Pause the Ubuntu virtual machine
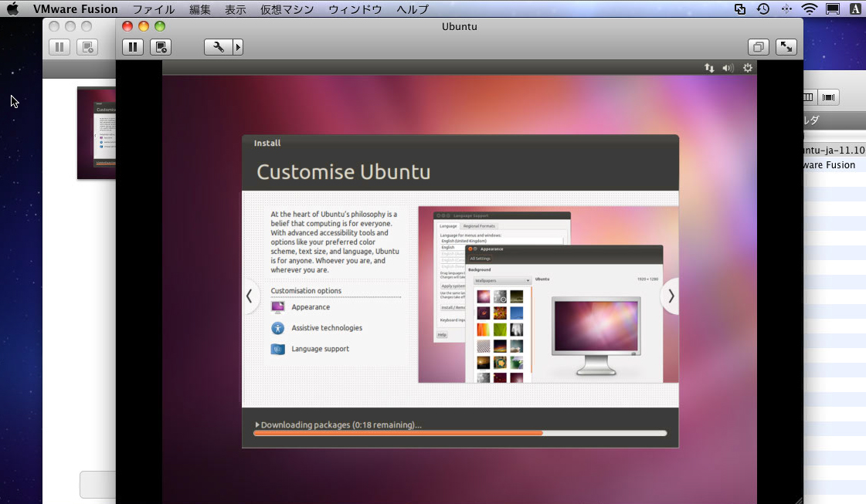Image resolution: width=866 pixels, height=504 pixels. point(133,47)
